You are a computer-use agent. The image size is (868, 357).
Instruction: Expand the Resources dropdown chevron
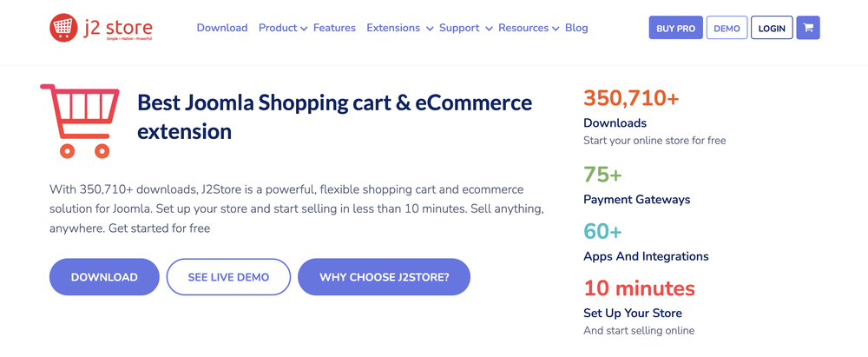click(556, 29)
